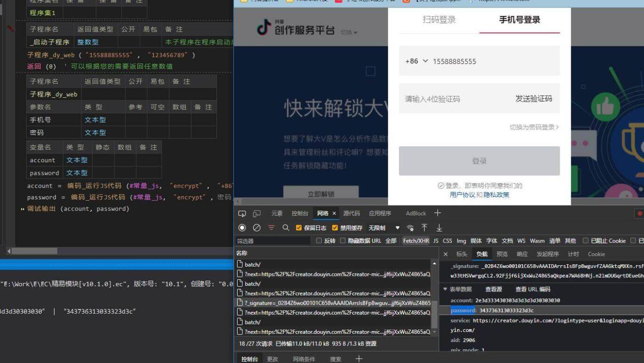Close the request details pane
Viewport: 644px width, 363px height.
click(x=445, y=254)
